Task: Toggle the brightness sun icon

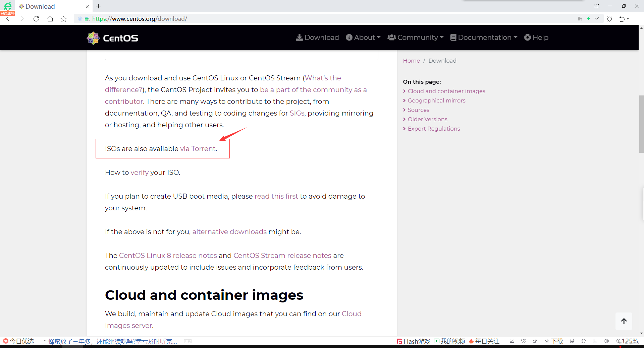Action: point(610,19)
